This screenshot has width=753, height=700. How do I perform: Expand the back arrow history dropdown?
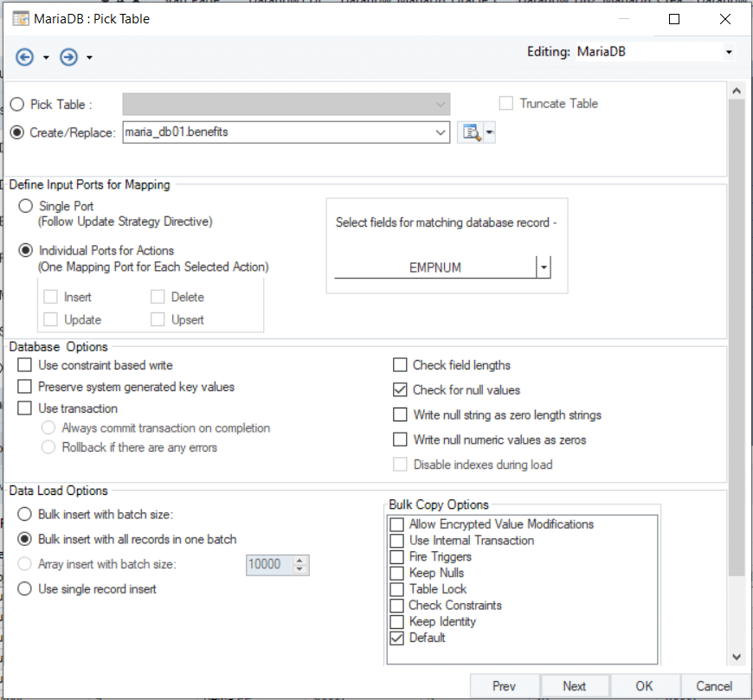[46, 58]
